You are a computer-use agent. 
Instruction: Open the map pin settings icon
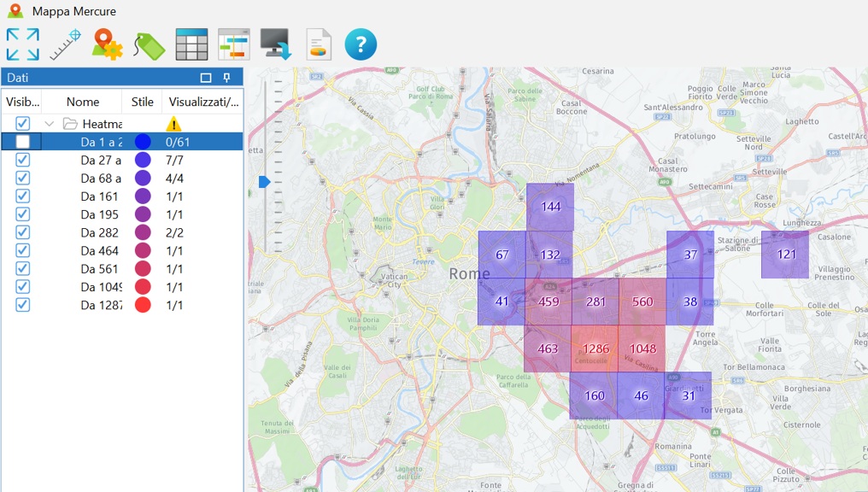(107, 44)
